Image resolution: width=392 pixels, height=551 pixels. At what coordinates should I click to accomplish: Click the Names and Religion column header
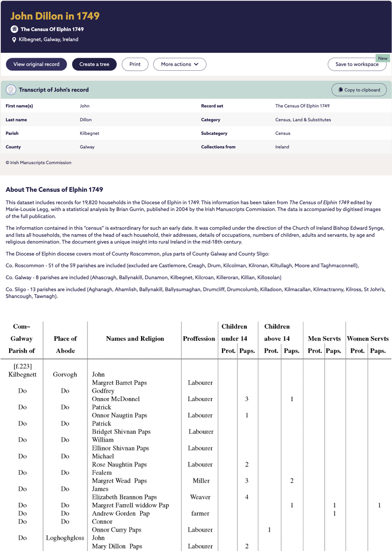click(x=135, y=339)
